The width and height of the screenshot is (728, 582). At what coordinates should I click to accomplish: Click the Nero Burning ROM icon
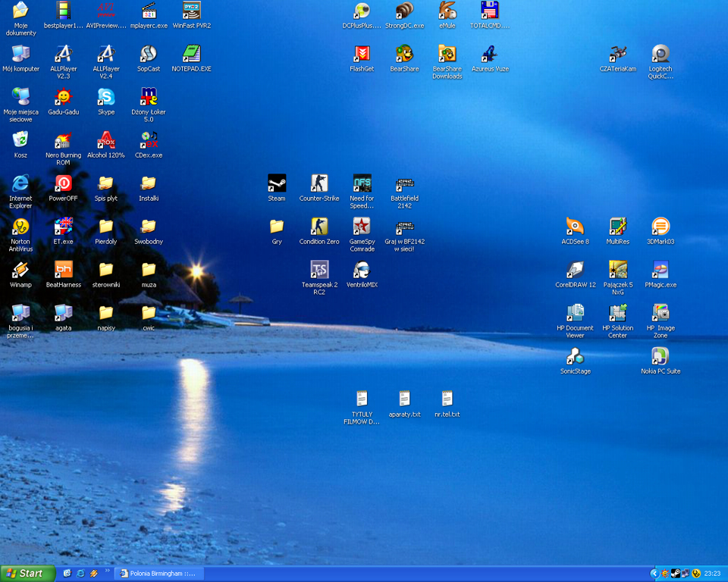pyautogui.click(x=63, y=141)
